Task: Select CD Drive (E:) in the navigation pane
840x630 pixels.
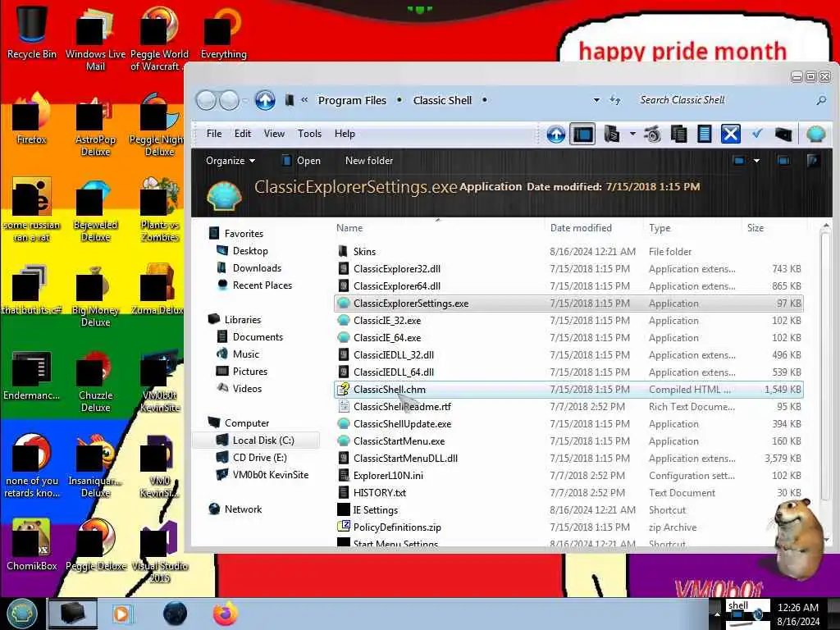Action: (x=259, y=458)
